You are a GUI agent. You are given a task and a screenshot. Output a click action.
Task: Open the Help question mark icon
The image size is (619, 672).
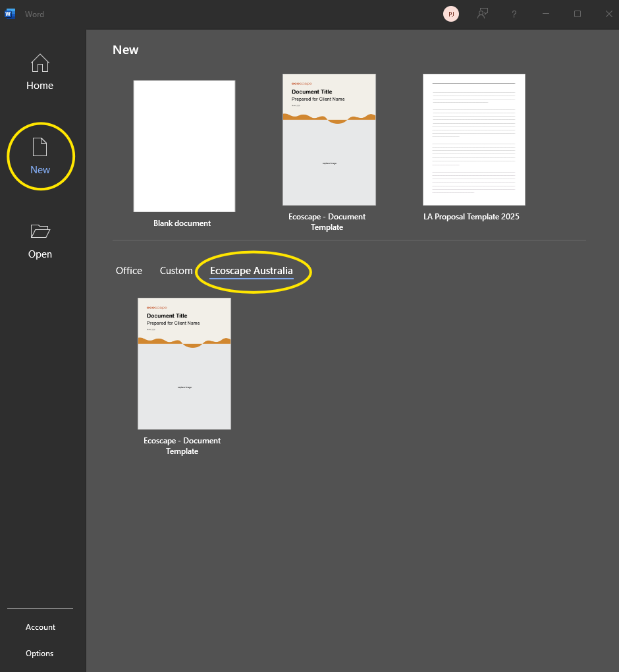514,14
